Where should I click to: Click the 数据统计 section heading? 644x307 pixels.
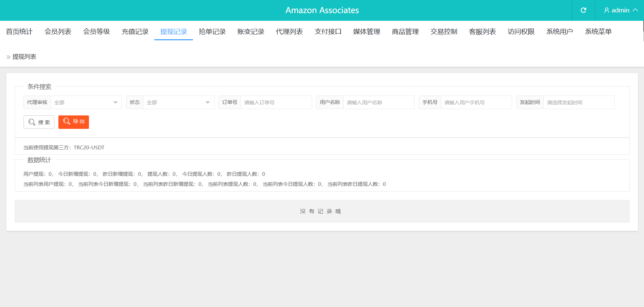tap(39, 160)
